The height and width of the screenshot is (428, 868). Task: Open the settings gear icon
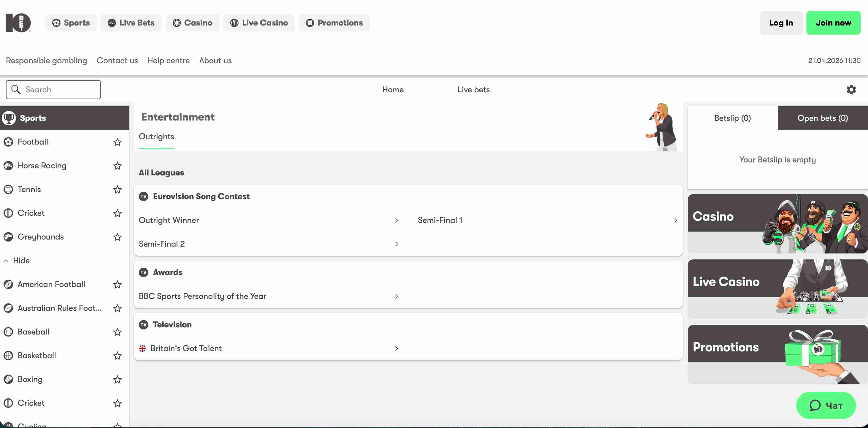click(x=851, y=90)
